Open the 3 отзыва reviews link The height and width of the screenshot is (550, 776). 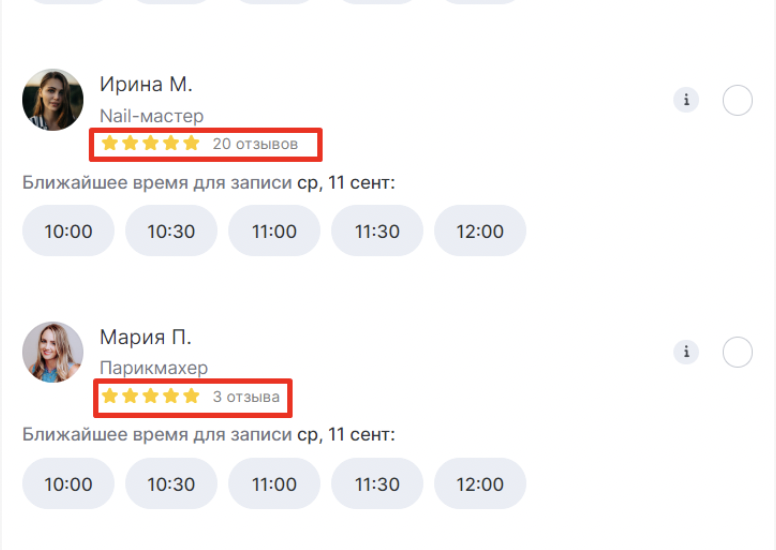(246, 397)
